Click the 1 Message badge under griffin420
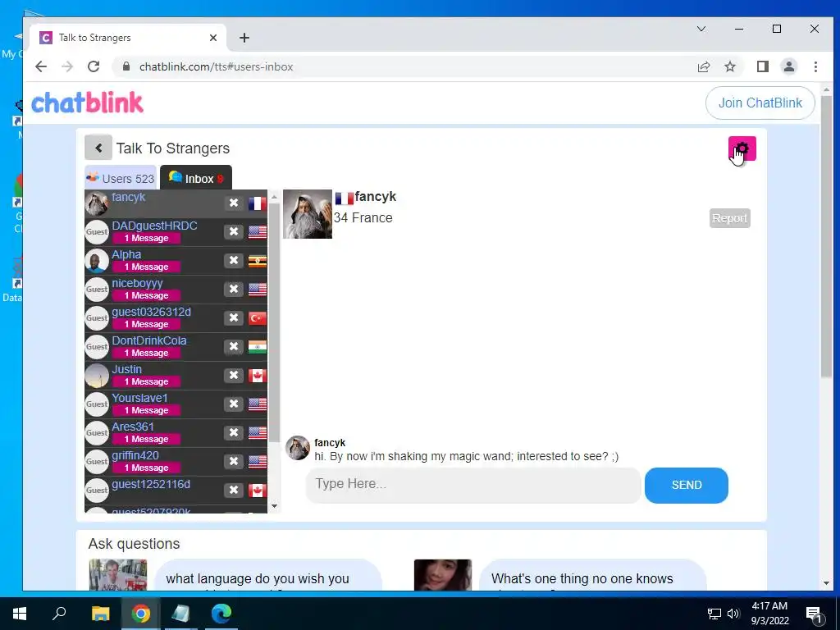 (x=146, y=468)
